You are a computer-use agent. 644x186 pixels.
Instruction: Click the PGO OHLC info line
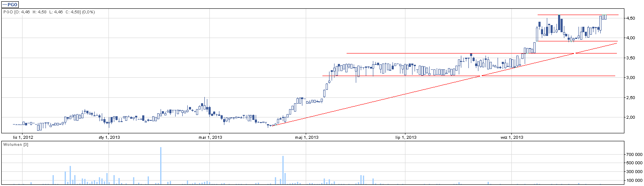(x=49, y=12)
